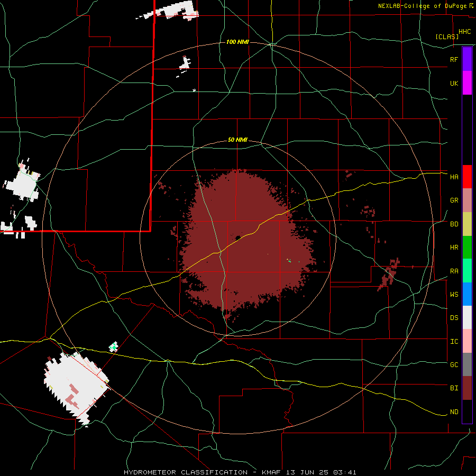Click the HR legend label
Image resolution: width=476 pixels, height=476 pixels.
[454, 248]
